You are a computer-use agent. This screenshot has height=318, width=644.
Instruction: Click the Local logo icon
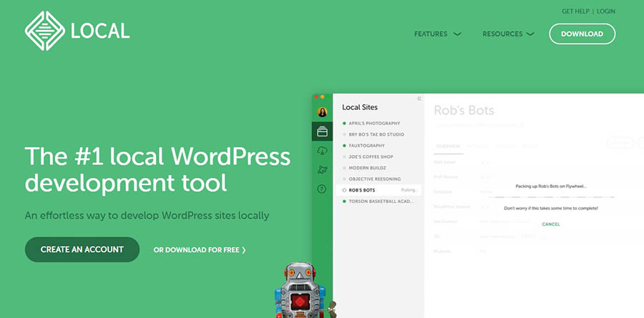pyautogui.click(x=44, y=31)
